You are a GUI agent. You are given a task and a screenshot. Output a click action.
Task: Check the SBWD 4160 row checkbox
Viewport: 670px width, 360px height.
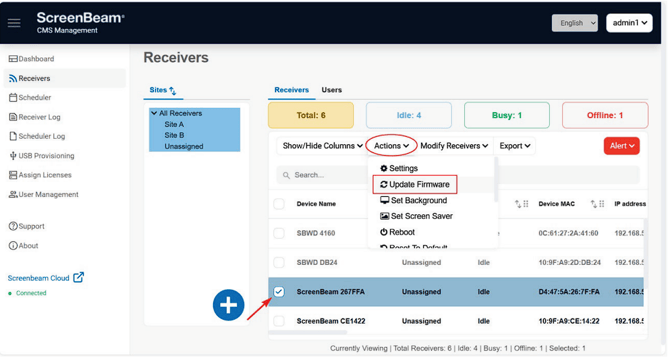tap(279, 233)
